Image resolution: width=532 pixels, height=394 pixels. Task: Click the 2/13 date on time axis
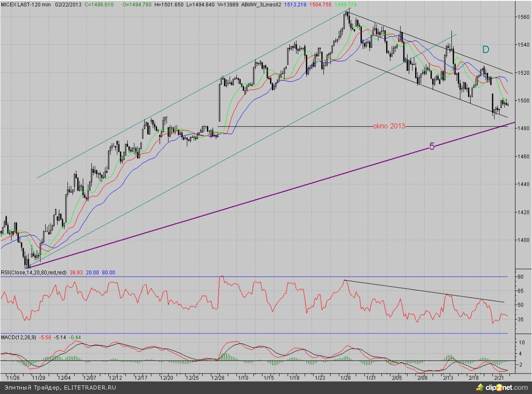click(448, 377)
